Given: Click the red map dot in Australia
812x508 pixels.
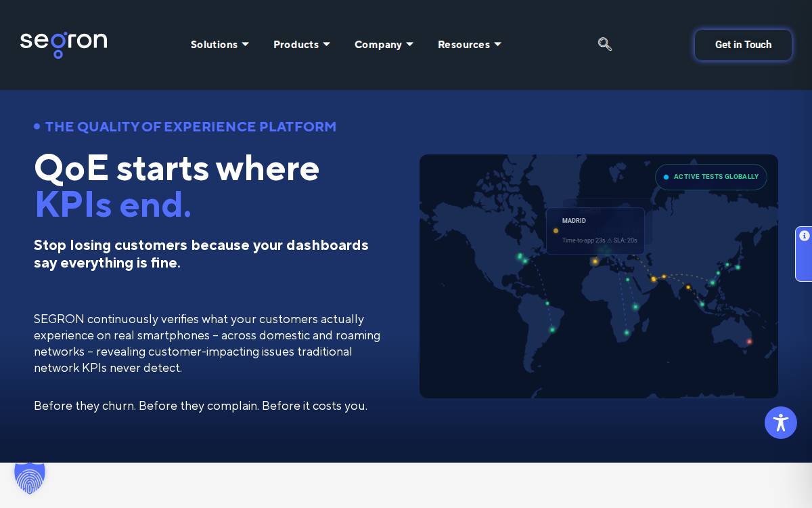Looking at the screenshot, I should point(749,341).
